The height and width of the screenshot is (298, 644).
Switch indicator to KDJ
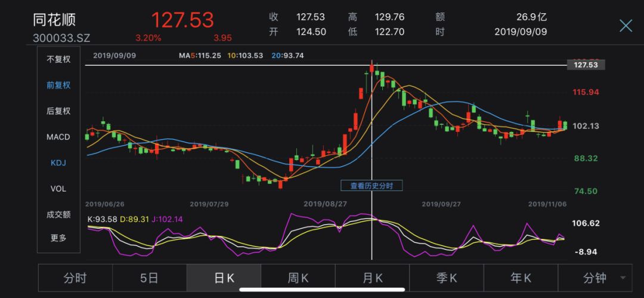[x=58, y=163]
